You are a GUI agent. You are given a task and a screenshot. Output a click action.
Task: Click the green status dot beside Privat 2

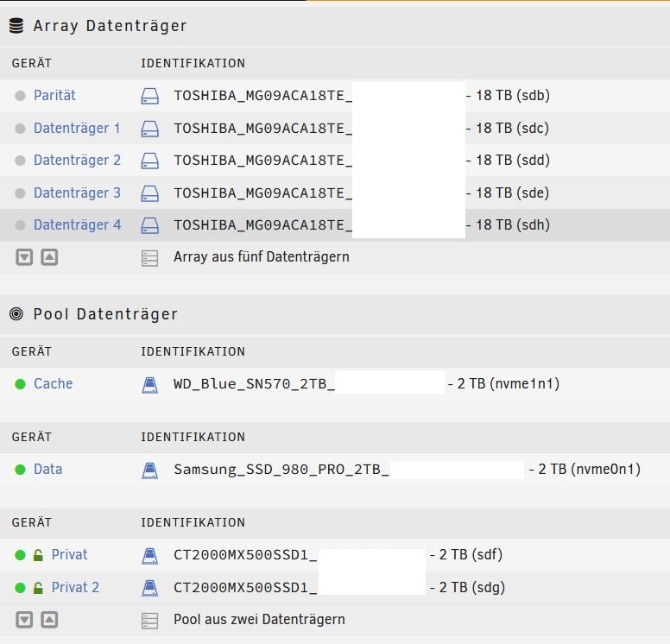click(20, 588)
